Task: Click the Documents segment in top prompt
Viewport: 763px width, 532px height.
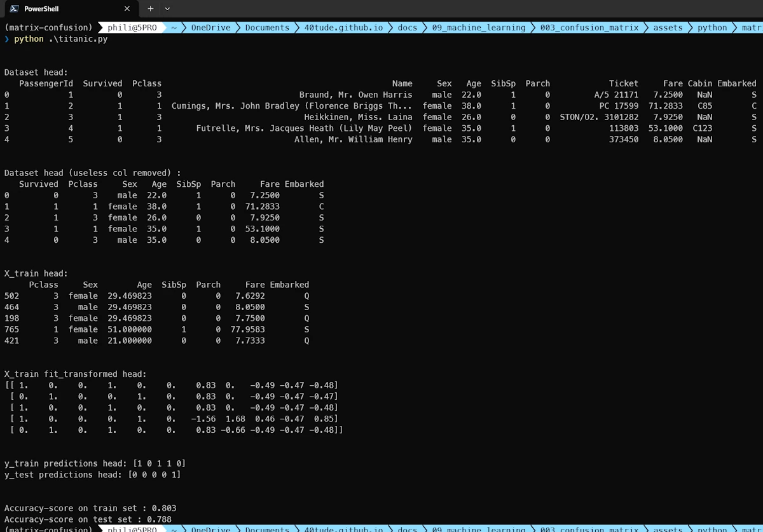Action: pyautogui.click(x=267, y=27)
